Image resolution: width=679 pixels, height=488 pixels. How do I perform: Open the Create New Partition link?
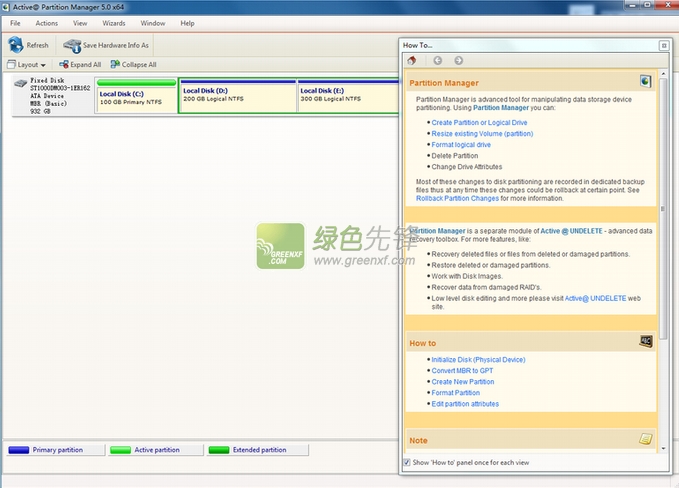point(463,382)
